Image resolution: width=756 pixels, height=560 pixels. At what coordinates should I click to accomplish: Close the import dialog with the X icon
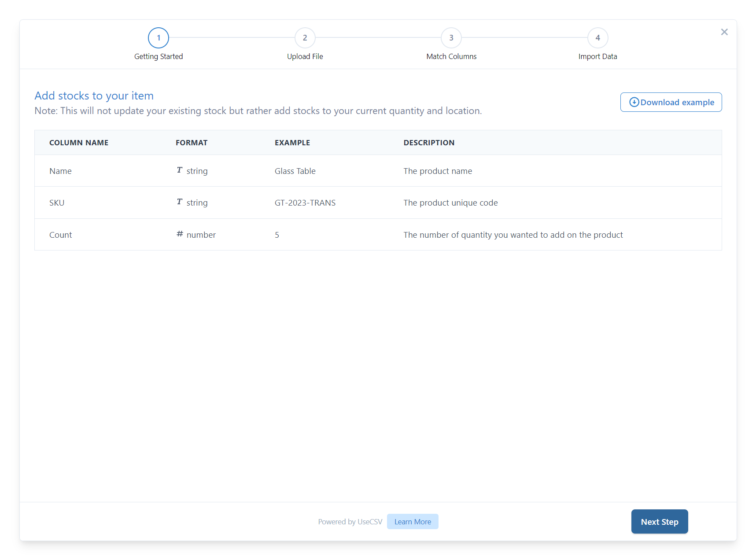click(x=724, y=32)
